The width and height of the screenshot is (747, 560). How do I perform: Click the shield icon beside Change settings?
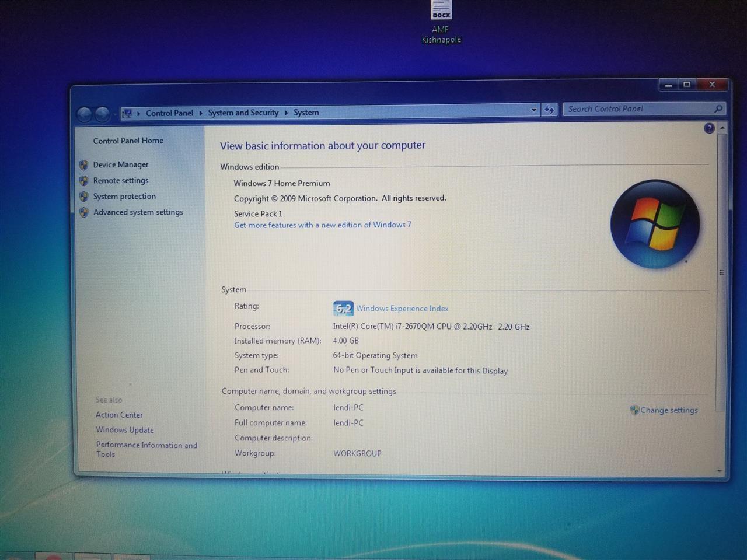click(x=634, y=410)
